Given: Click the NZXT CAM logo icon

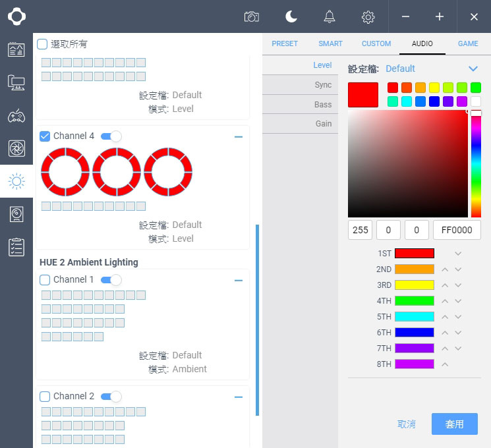Looking at the screenshot, I should point(16,16).
